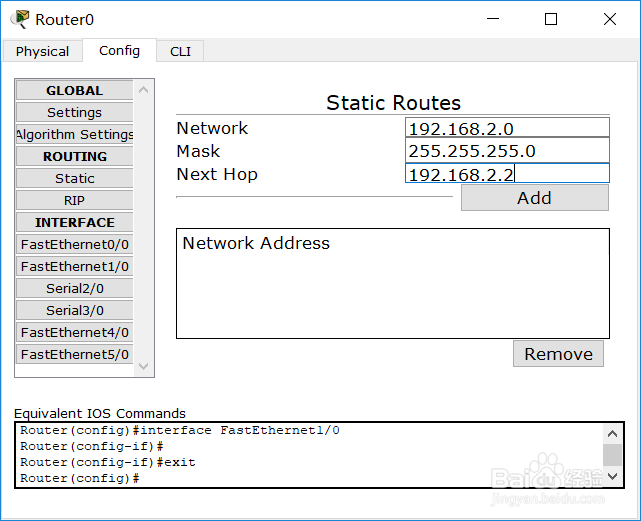Click the 'Next Hop' label
Viewport: 641px width, 521px height.
pyautogui.click(x=217, y=174)
